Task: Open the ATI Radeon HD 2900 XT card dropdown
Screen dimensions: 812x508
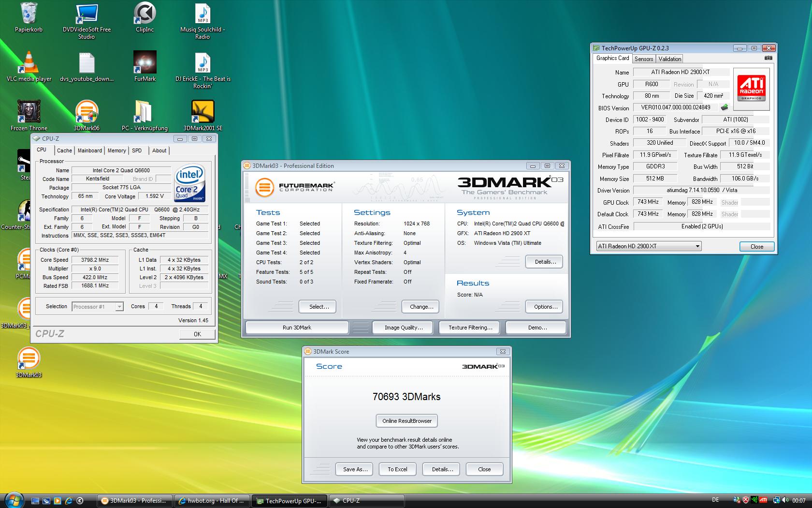Action: coord(649,246)
